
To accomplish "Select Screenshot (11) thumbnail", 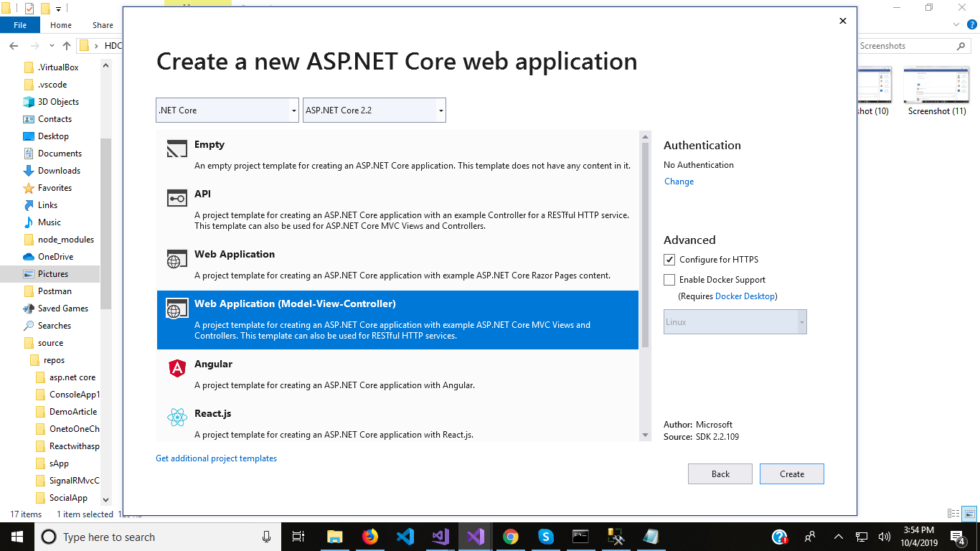I will coord(937,91).
